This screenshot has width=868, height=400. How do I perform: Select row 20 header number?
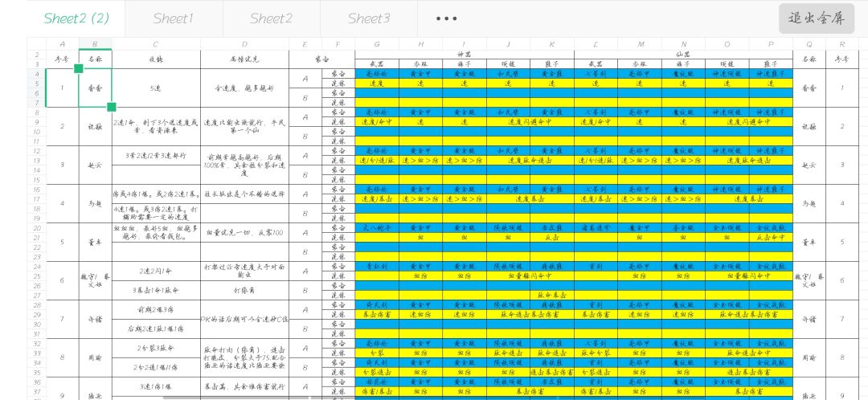click(36, 227)
